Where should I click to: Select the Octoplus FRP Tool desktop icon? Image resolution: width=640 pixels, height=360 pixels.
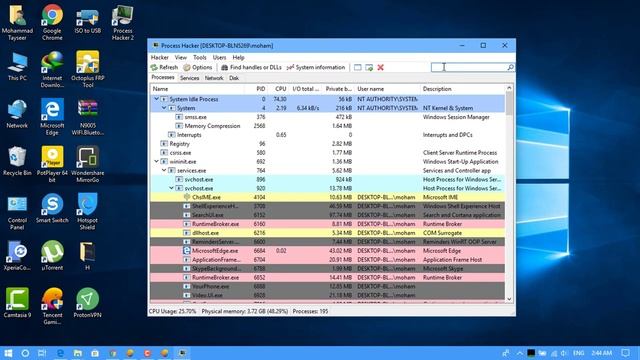(x=87, y=69)
